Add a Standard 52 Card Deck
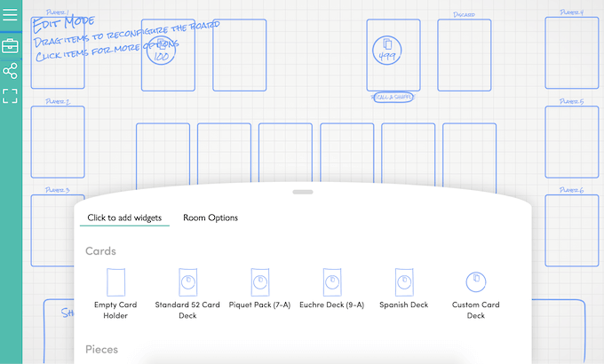604x364 pixels. pos(187,293)
